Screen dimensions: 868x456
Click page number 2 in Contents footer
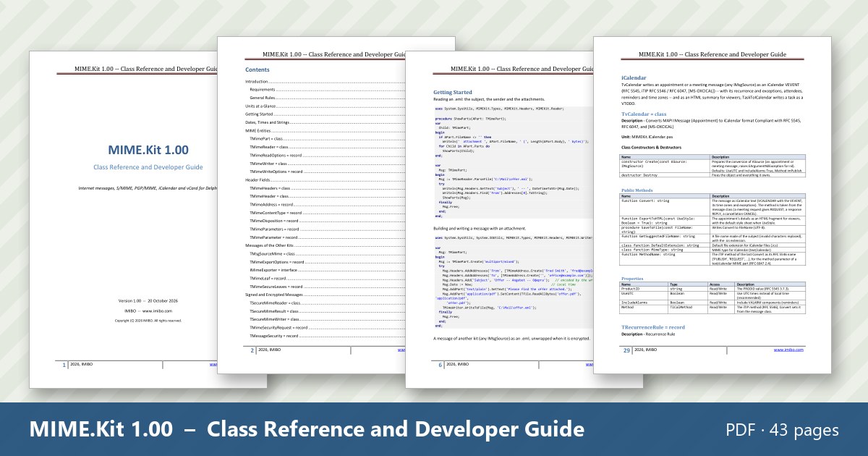(252, 350)
